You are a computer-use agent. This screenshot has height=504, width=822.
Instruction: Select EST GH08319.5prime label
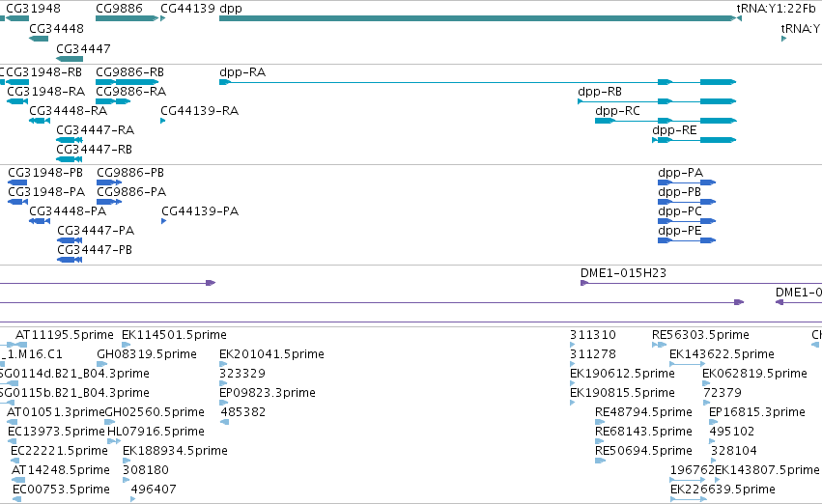[147, 354]
